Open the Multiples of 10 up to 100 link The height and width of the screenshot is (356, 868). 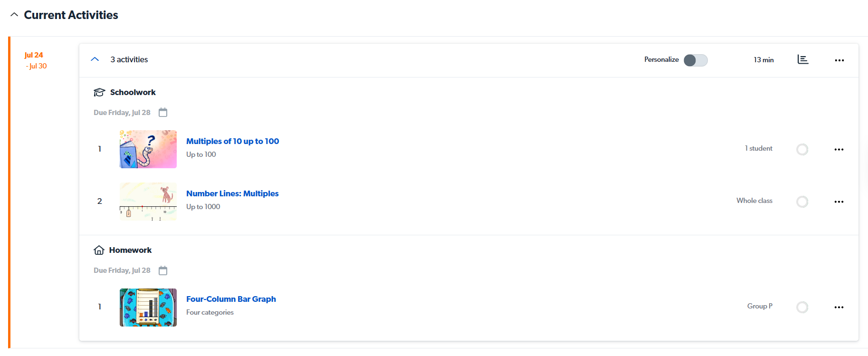[232, 141]
